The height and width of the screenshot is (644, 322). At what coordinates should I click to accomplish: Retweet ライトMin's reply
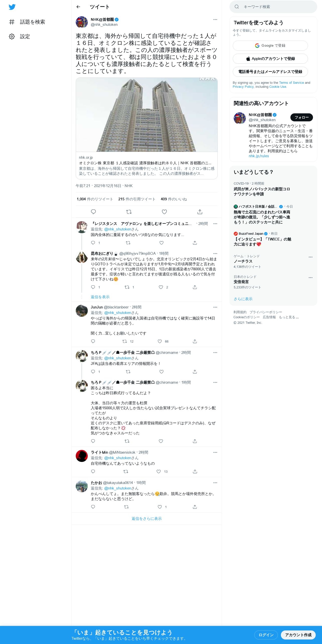tap(126, 471)
